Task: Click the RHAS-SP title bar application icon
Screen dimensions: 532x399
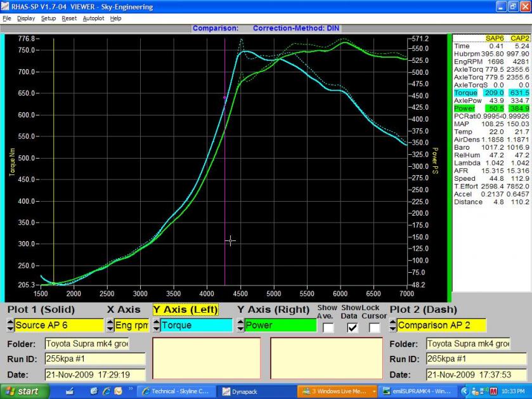Action: (x=6, y=6)
